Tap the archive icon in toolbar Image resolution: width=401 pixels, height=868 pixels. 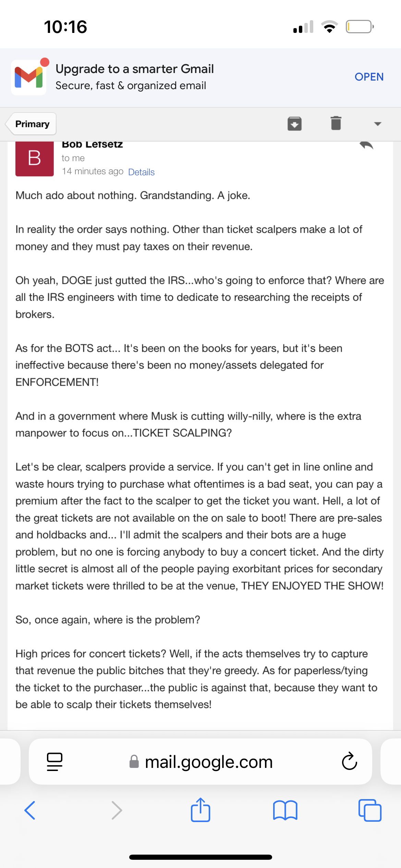(x=294, y=124)
